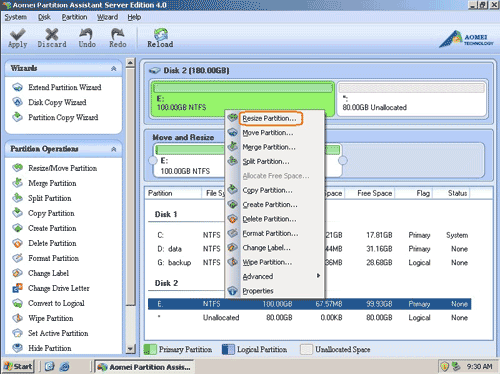Click the Flag column header

point(413,193)
